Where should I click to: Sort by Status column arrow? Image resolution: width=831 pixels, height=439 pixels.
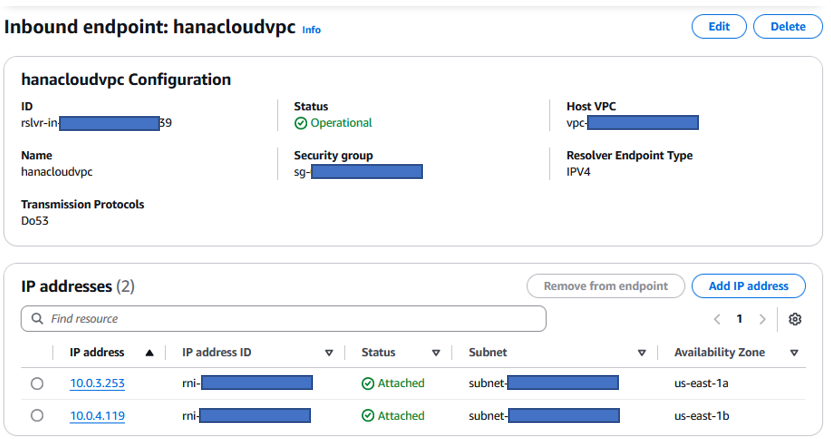coord(436,353)
